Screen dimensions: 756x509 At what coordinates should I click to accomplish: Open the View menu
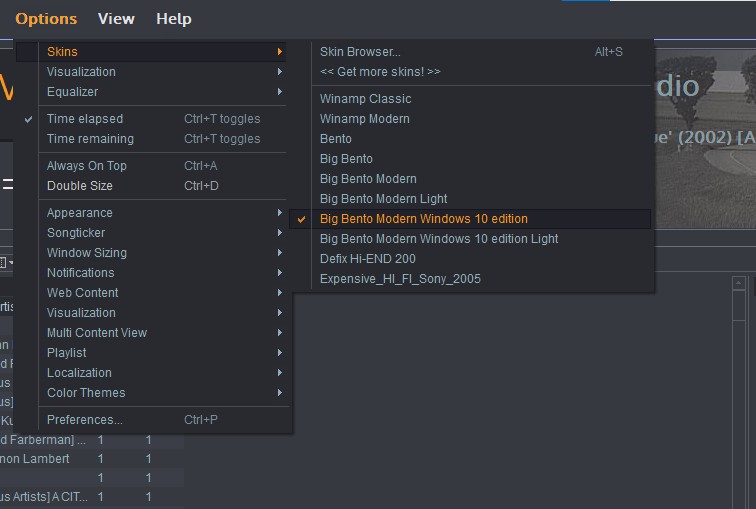[116, 19]
